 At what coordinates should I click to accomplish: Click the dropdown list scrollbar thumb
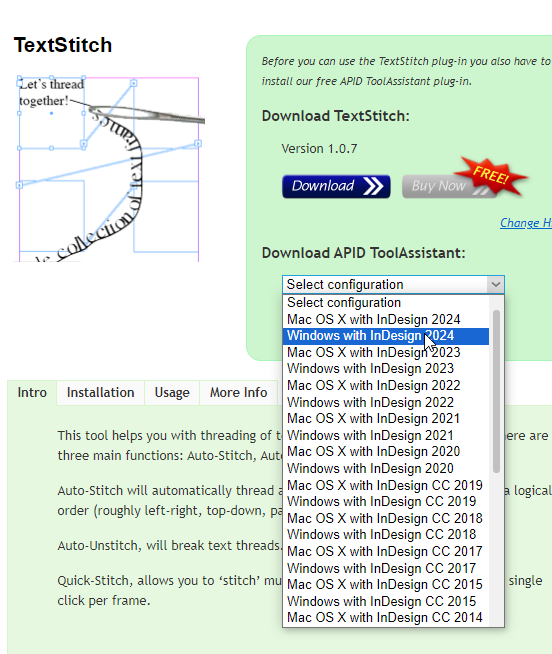tap(496, 391)
